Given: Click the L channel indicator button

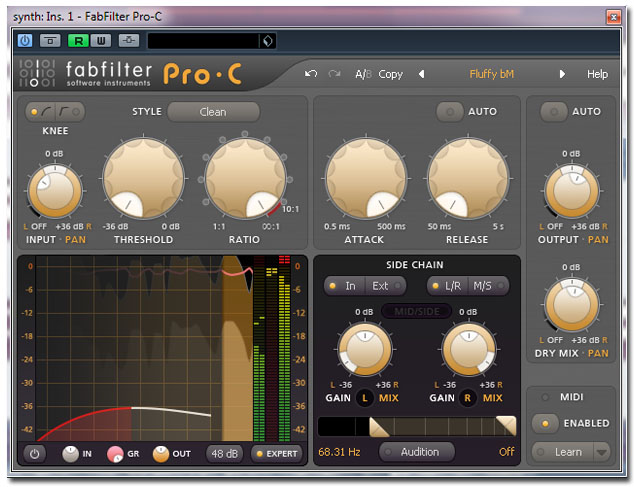Looking at the screenshot, I should click(x=365, y=398).
